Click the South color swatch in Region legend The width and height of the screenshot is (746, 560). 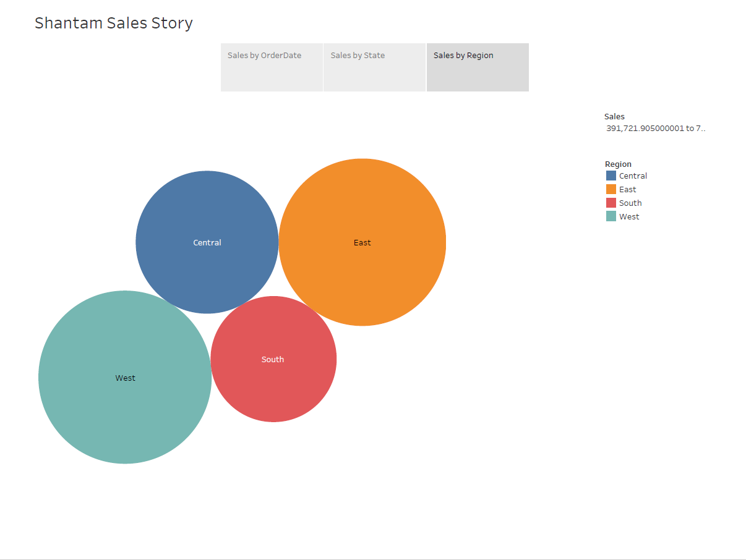[610, 203]
